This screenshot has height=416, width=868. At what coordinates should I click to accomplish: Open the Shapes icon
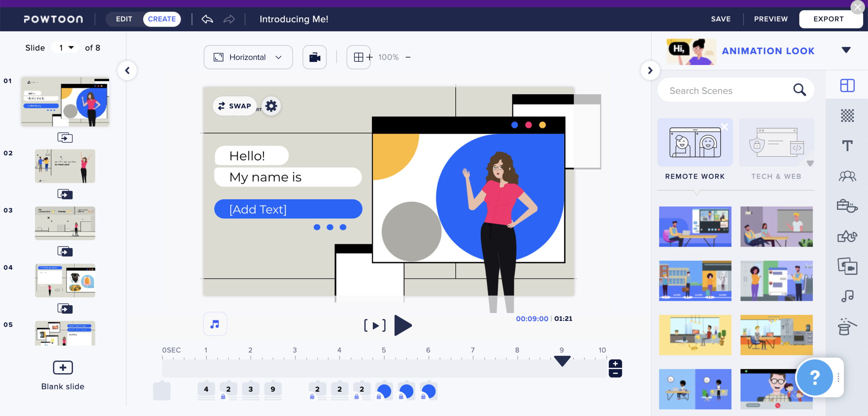847,236
